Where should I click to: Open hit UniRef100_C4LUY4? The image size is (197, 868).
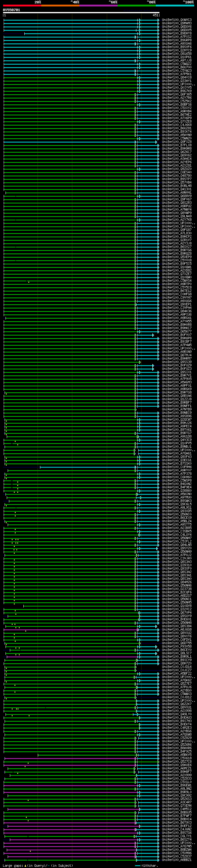point(177,535)
